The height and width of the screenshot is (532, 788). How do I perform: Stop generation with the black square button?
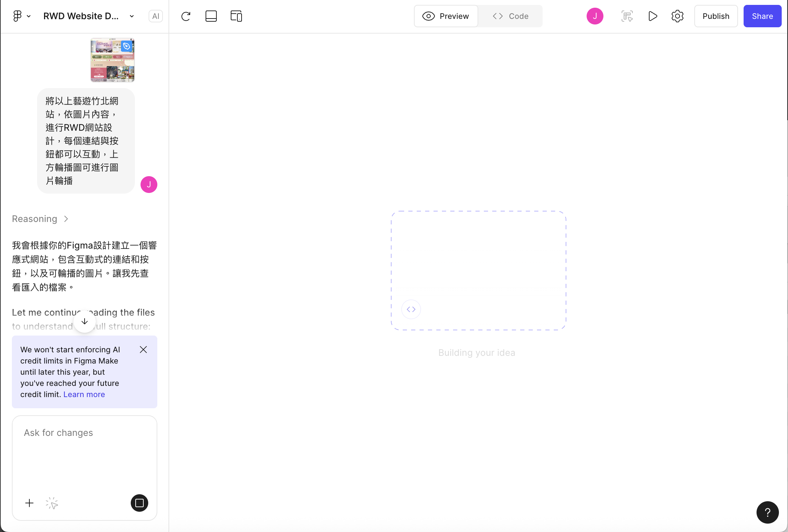click(x=139, y=503)
